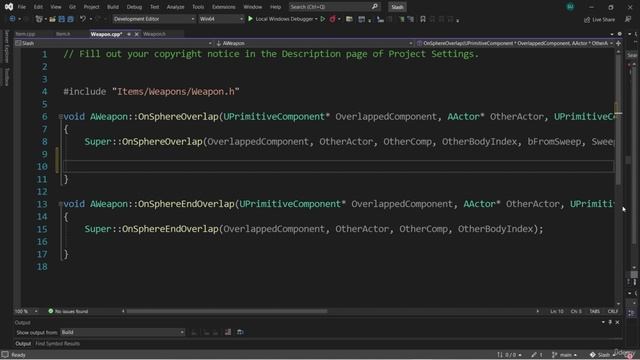Click the Live Share button

[x=600, y=20]
